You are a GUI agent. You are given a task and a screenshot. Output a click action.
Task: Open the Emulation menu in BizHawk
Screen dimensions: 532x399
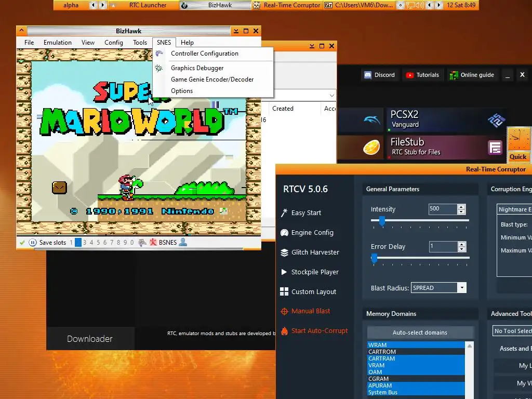coord(57,43)
